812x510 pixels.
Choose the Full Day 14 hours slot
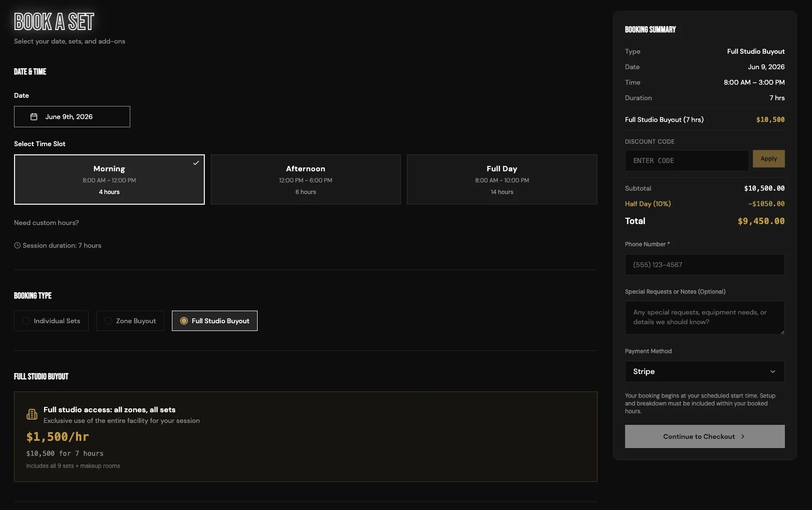click(502, 180)
